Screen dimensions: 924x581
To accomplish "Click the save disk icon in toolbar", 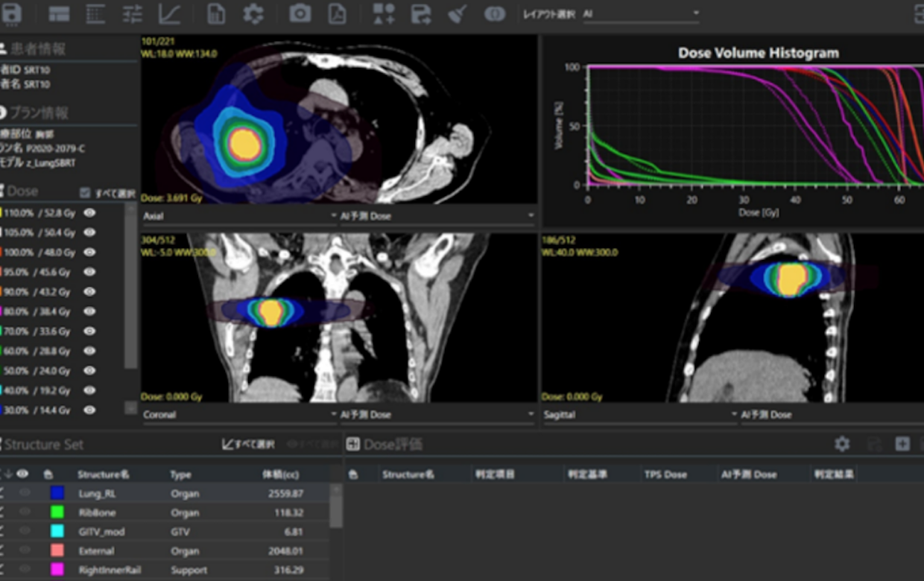I will (12, 13).
